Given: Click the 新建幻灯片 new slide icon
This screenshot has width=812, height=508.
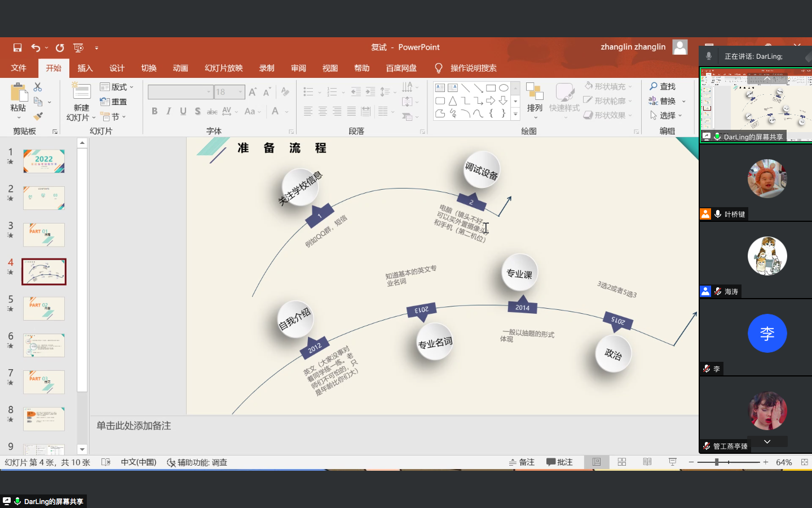Looking at the screenshot, I should (81, 93).
